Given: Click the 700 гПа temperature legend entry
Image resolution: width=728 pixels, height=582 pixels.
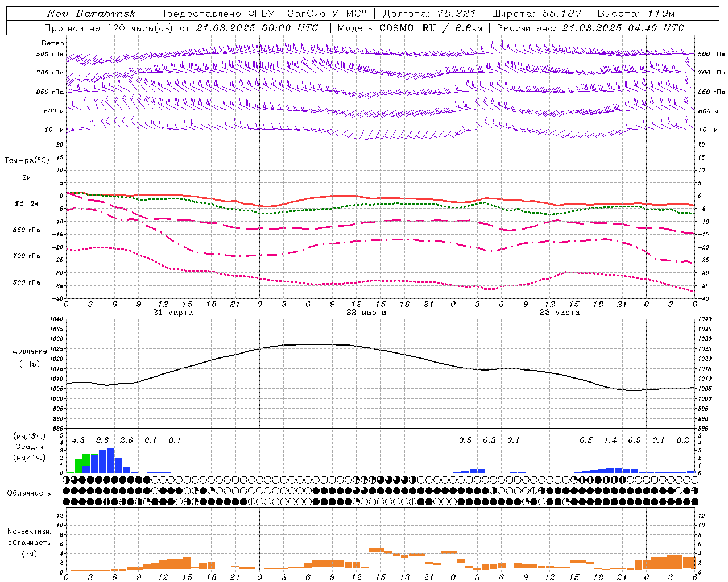Looking at the screenshot, I should pos(26,256).
